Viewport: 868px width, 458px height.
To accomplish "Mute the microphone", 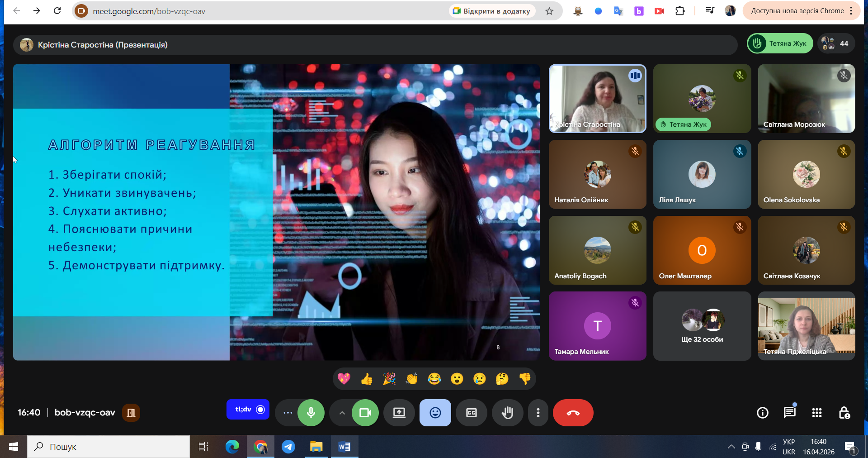I will pyautogui.click(x=311, y=413).
